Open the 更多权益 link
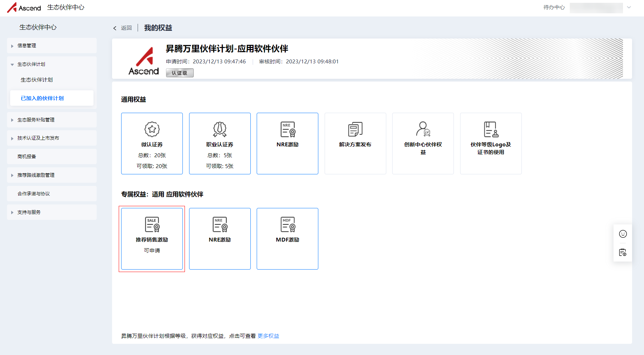The width and height of the screenshot is (644, 355). coord(269,336)
